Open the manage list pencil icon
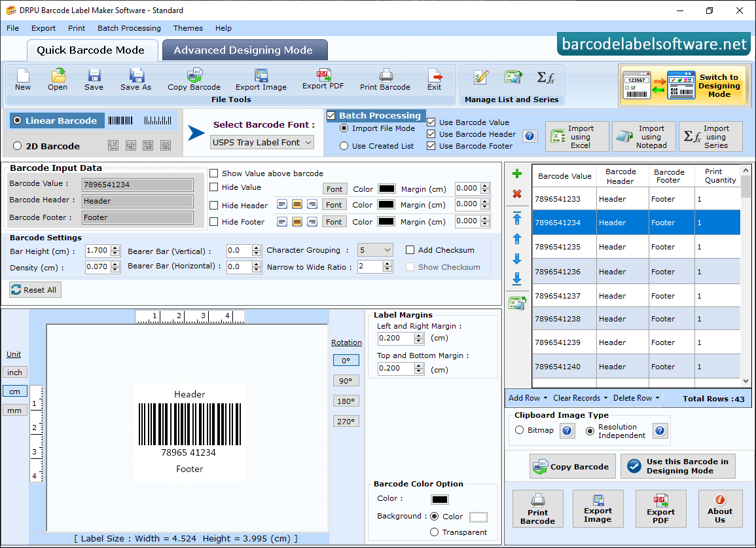The width and height of the screenshot is (756, 548). click(x=480, y=77)
